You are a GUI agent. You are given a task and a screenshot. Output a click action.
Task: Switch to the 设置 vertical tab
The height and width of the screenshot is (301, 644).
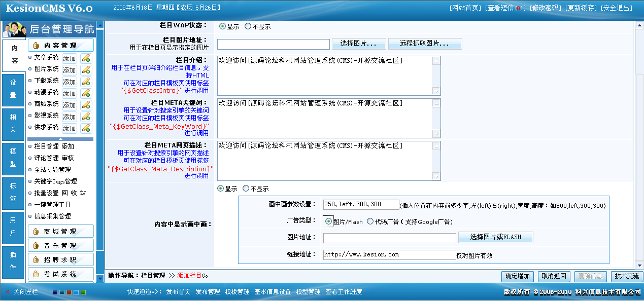(13, 89)
